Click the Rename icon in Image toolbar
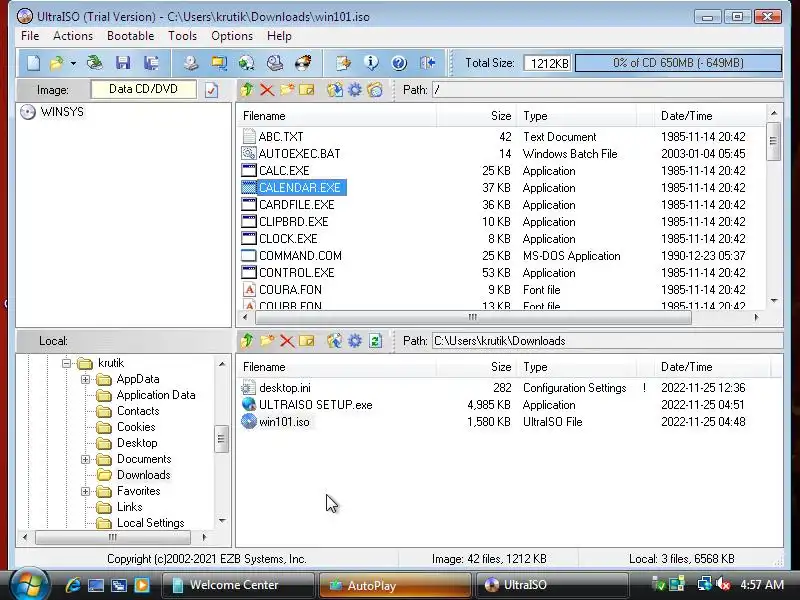Viewport: 800px width, 600px height. coord(307,90)
